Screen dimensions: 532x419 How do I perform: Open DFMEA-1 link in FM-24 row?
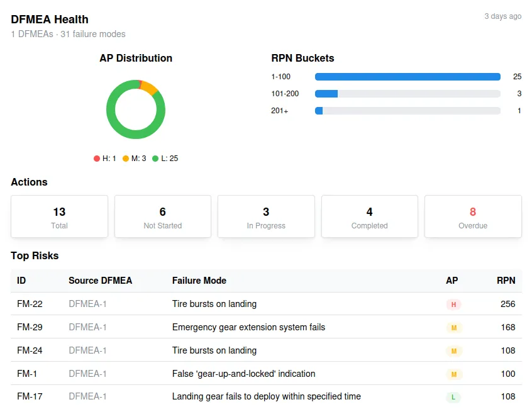click(87, 350)
